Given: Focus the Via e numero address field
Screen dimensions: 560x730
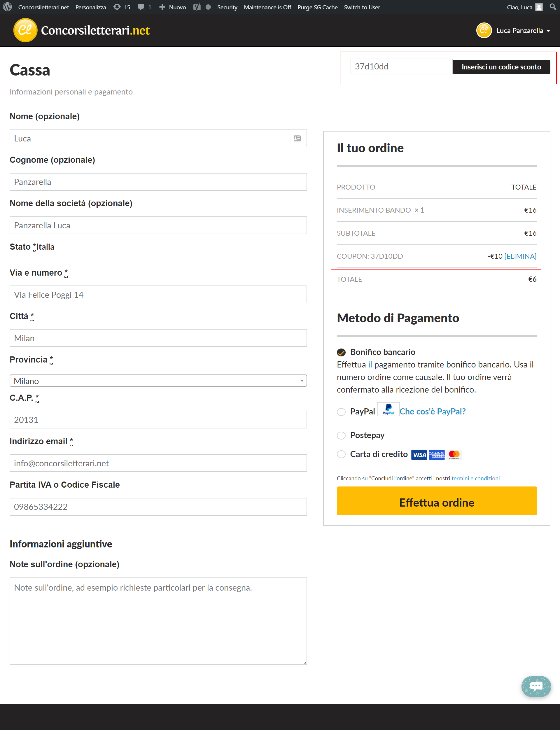Looking at the screenshot, I should tap(158, 294).
